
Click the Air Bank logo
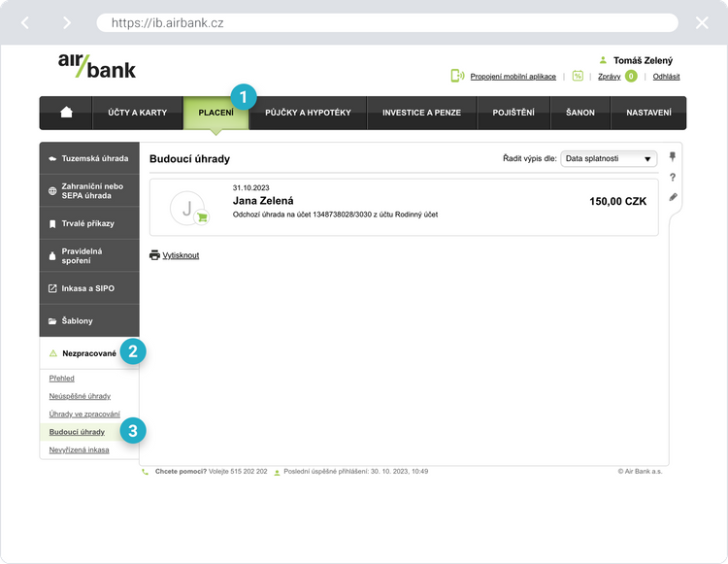coord(97,65)
